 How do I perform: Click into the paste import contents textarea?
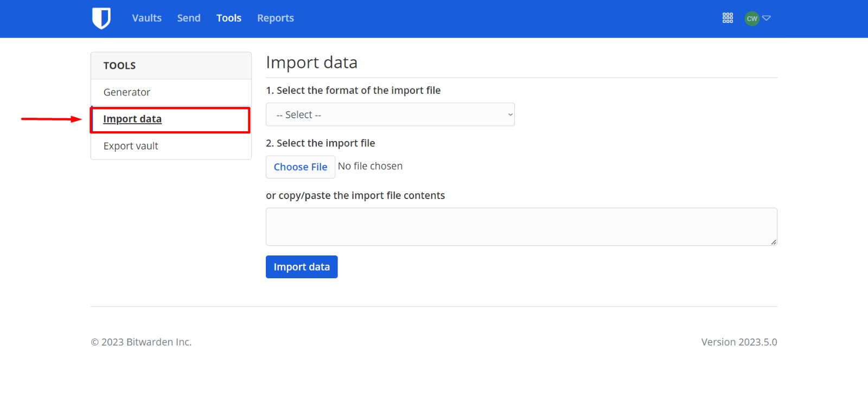[x=521, y=227]
